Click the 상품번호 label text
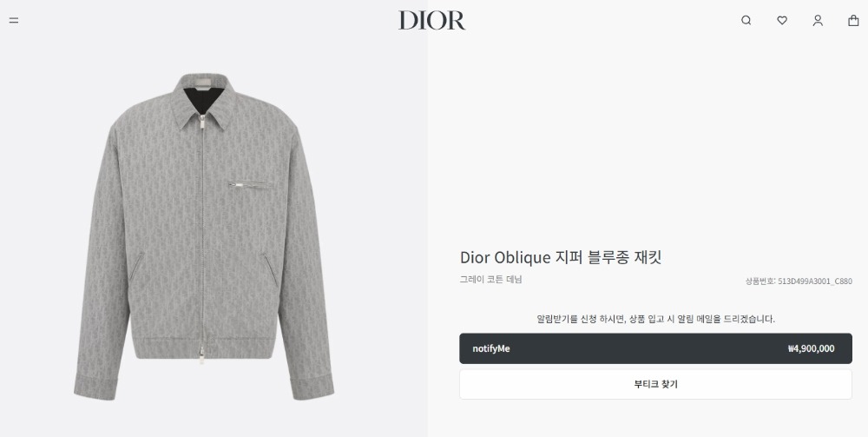Screen dimensions: 868x437 point(760,281)
